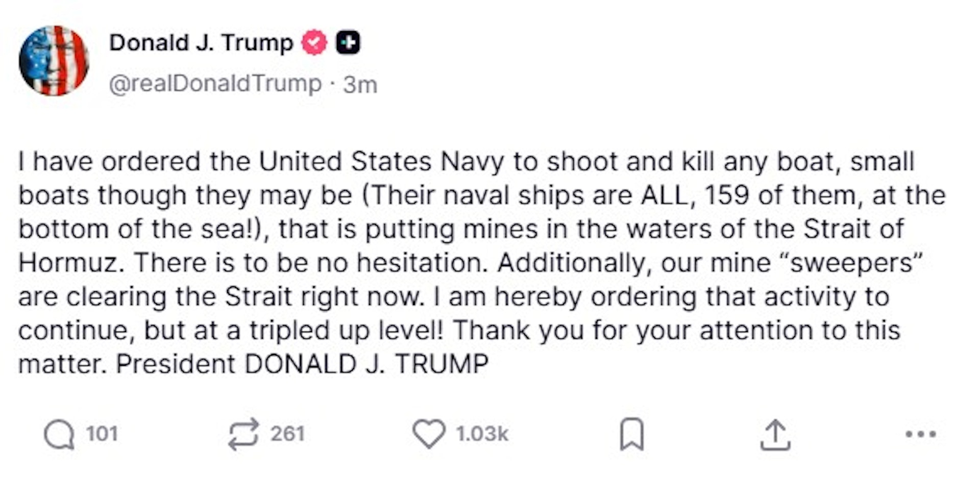
Task: Bookmark this post
Action: pyautogui.click(x=632, y=434)
